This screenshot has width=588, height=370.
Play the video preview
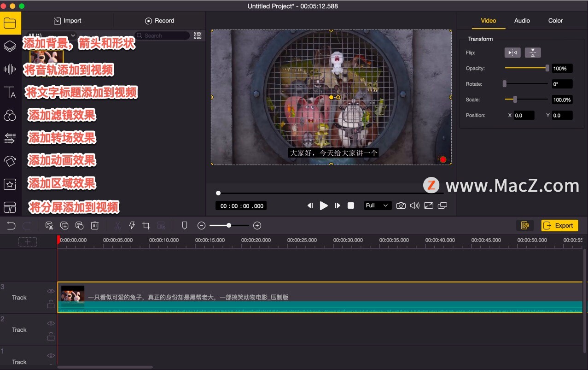click(324, 206)
